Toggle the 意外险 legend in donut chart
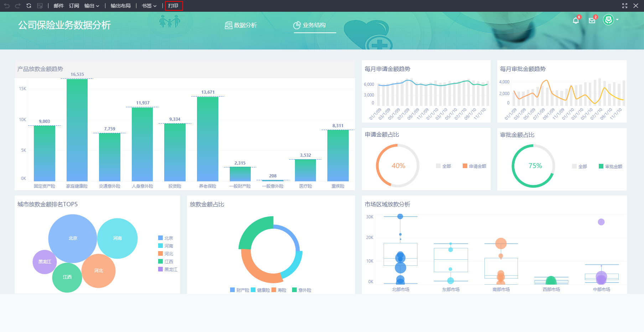This screenshot has width=644, height=332. click(302, 290)
